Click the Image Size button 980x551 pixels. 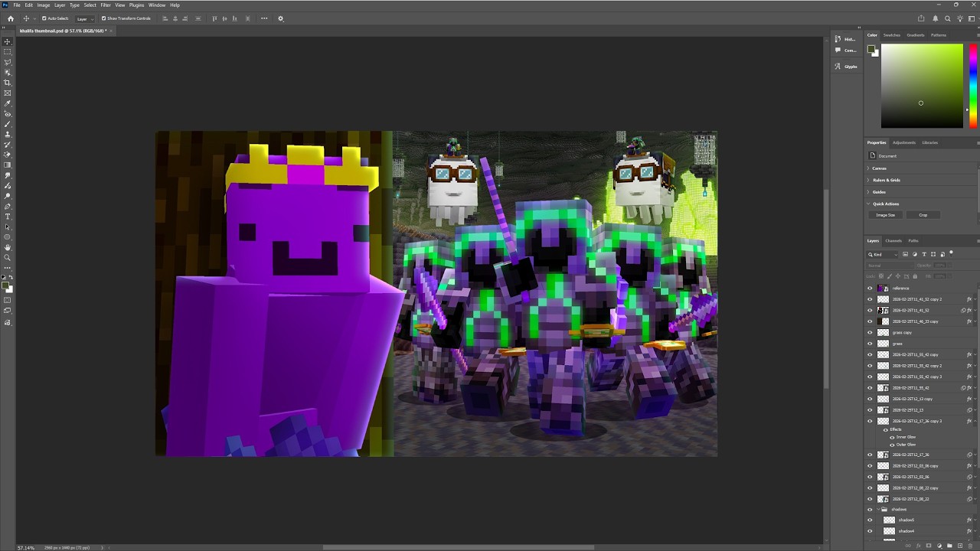pyautogui.click(x=886, y=215)
